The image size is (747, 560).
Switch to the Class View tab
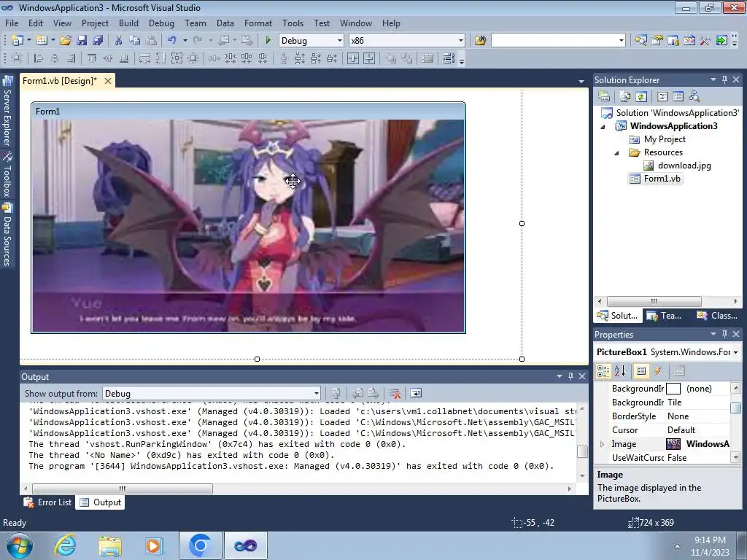(x=718, y=315)
